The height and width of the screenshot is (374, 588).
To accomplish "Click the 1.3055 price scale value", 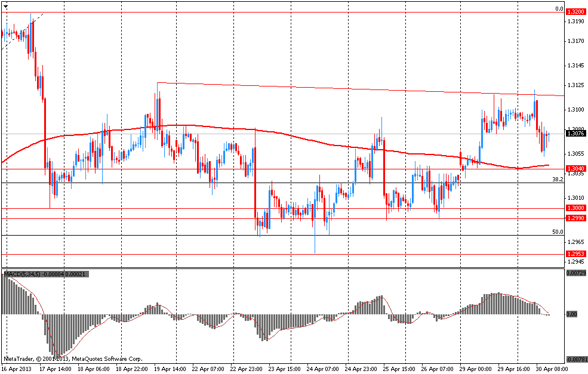I will pyautogui.click(x=576, y=154).
